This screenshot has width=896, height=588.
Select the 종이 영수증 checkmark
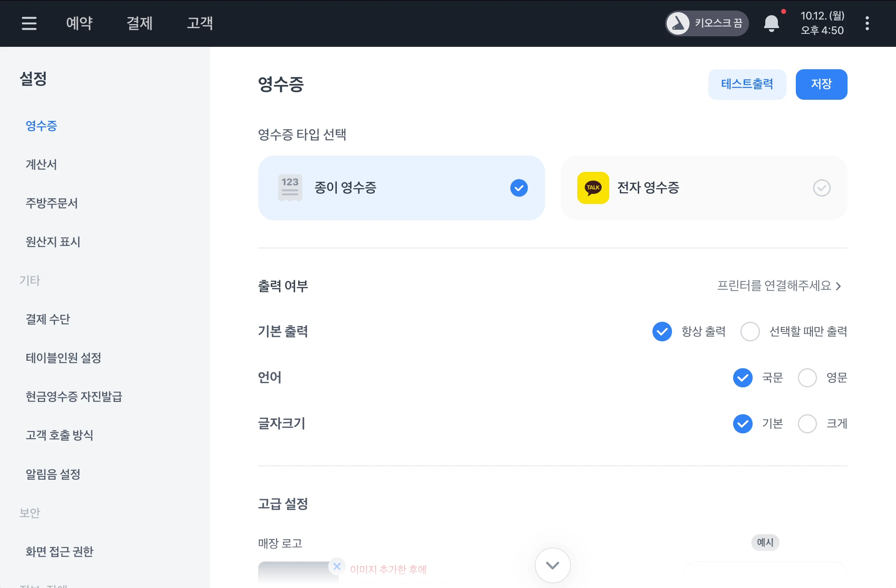519,188
